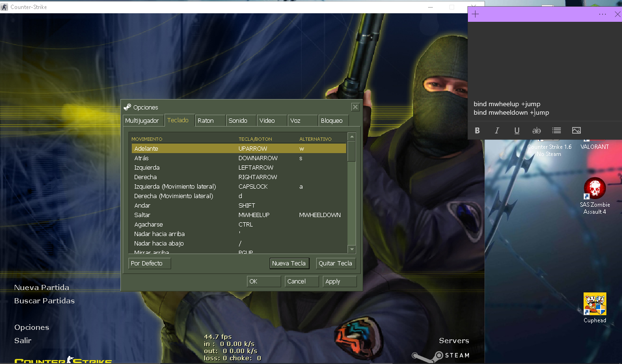Image resolution: width=622 pixels, height=364 pixels.
Task: Click the VALORANT desktop shortcut label
Action: [595, 147]
